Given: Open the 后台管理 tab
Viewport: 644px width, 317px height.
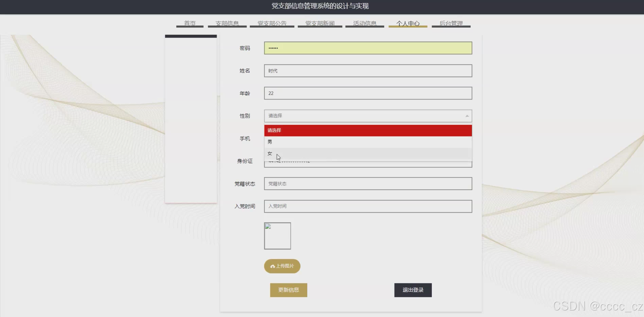Looking at the screenshot, I should (451, 23).
